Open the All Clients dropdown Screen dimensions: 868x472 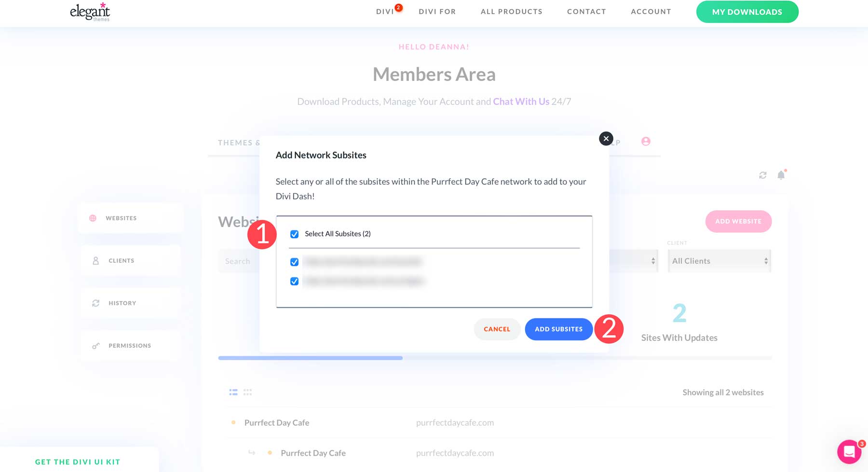719,261
